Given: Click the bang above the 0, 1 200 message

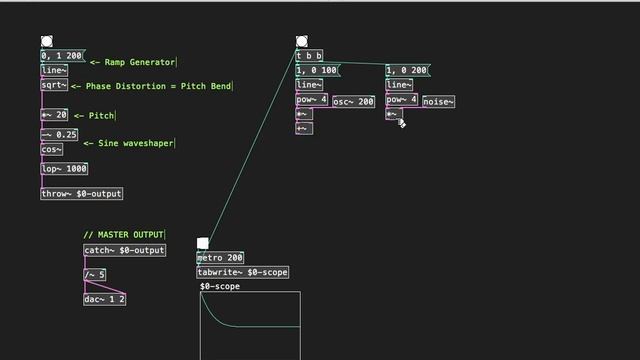Looking at the screenshot, I should [47, 41].
